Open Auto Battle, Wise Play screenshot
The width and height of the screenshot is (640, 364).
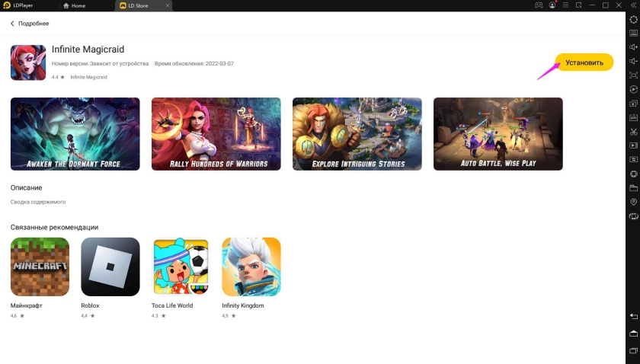pyautogui.click(x=498, y=134)
